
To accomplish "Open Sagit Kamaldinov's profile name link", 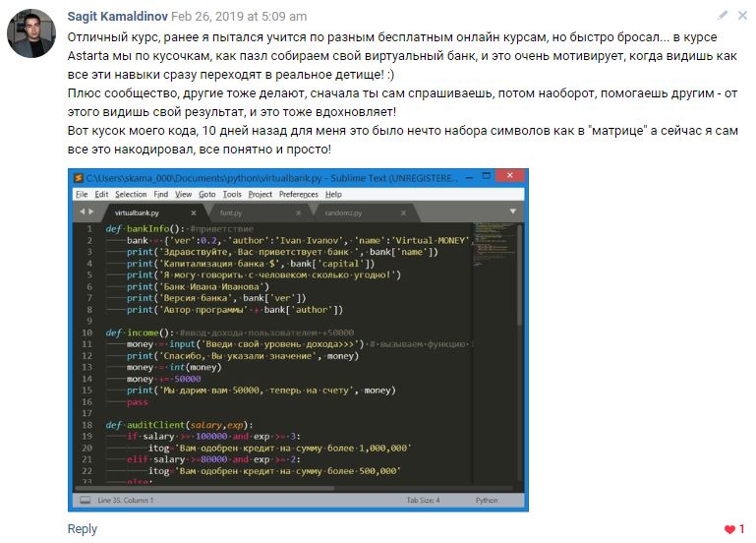I will [118, 16].
